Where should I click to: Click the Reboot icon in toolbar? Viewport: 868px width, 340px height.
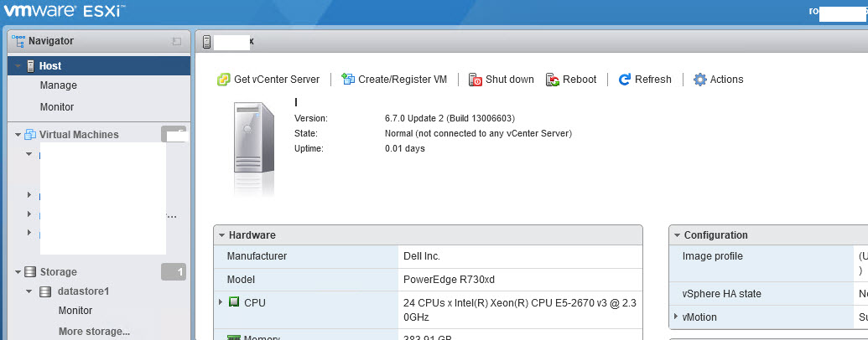point(553,80)
